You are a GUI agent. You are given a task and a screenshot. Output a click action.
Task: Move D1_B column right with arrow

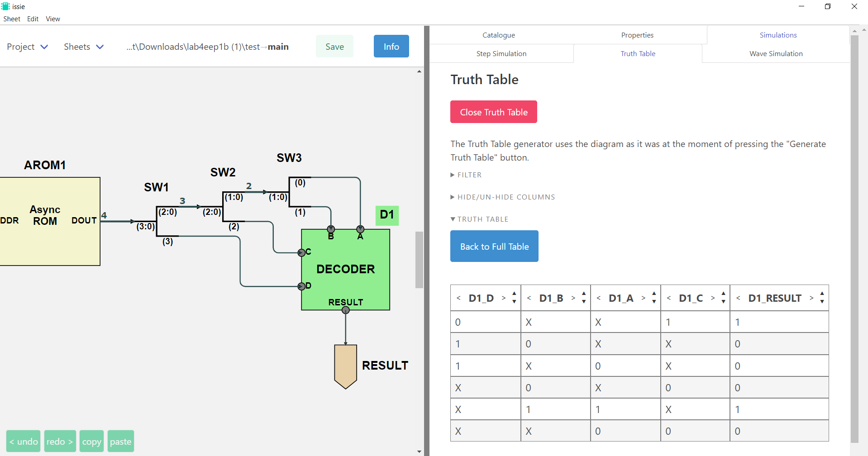(573, 298)
